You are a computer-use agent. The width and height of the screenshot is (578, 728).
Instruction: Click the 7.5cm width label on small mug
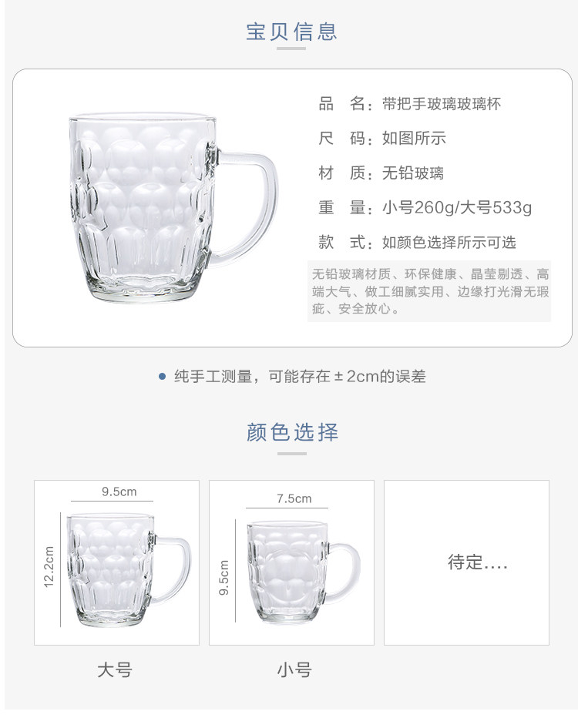[294, 498]
